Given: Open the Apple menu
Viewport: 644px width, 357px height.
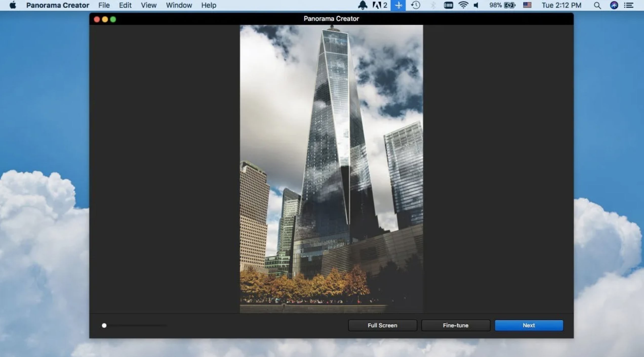Looking at the screenshot, I should tap(13, 5).
